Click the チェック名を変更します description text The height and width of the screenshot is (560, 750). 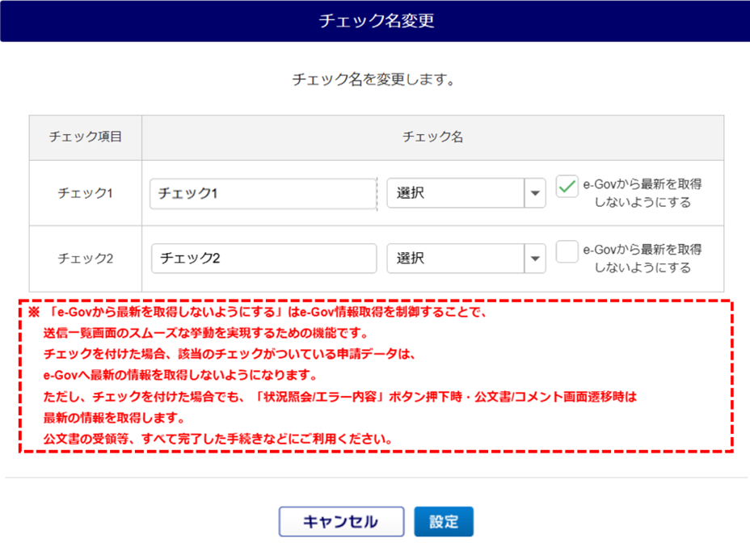tap(373, 79)
